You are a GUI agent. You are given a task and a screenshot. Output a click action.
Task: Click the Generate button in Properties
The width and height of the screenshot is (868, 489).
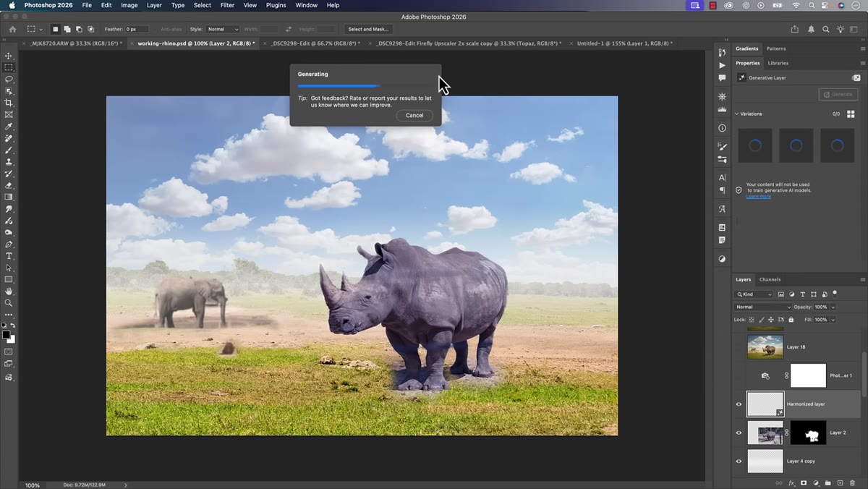tap(838, 94)
